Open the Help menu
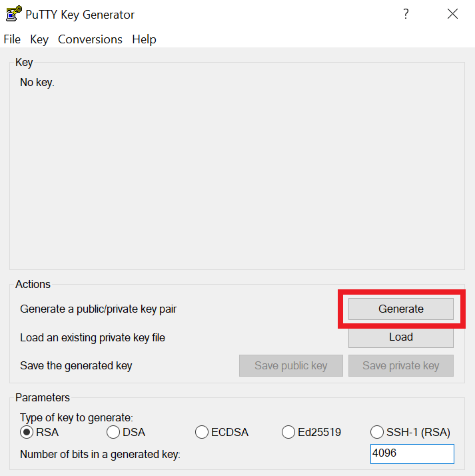 144,39
